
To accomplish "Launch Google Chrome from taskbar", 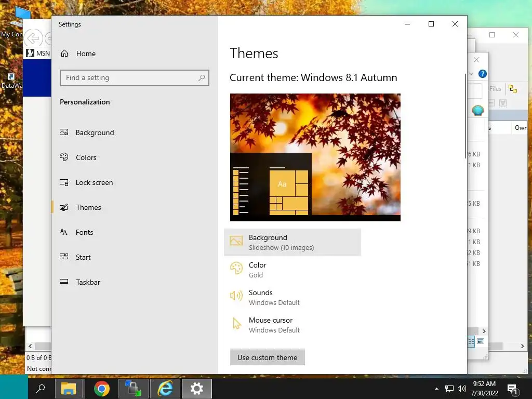I will coord(101,388).
